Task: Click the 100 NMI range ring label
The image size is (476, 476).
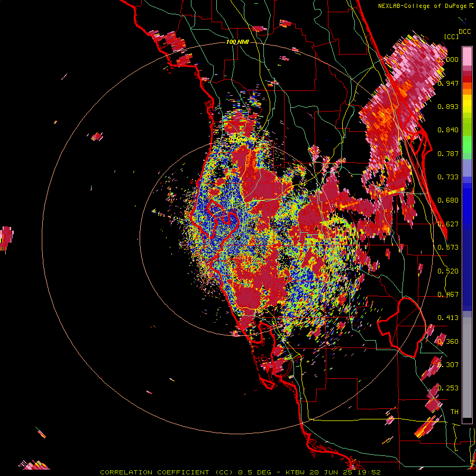Action: tap(237, 42)
